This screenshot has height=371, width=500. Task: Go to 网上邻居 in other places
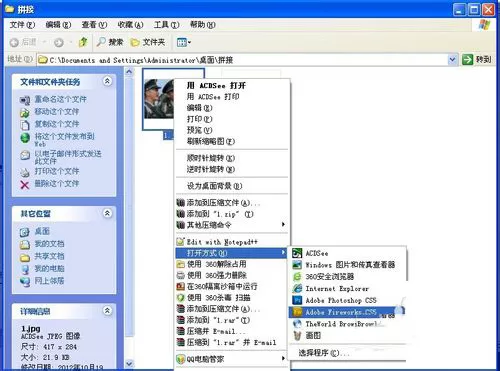49,280
